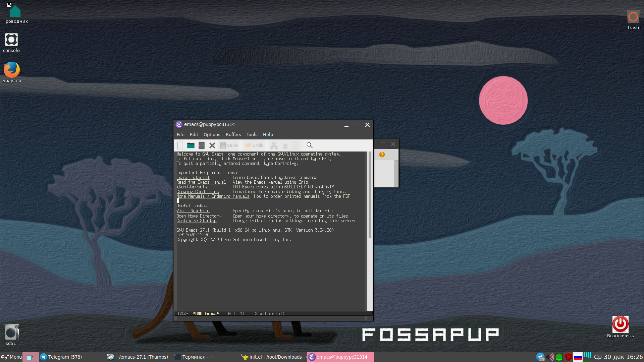The image size is (644, 362).
Task: Click the Save button in Emacs toolbar
Action: coord(229,145)
